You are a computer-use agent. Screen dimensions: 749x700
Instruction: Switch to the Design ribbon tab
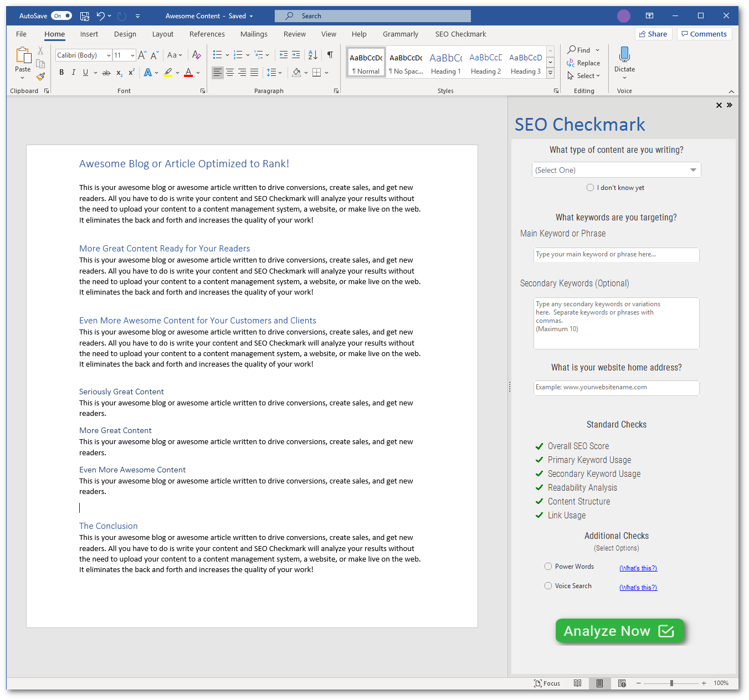tap(125, 34)
